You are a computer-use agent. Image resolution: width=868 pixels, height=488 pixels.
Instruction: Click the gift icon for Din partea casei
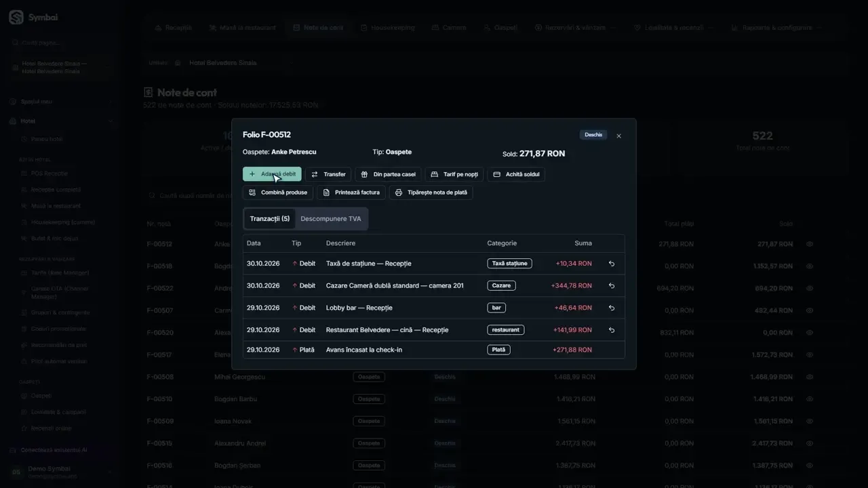pos(364,174)
